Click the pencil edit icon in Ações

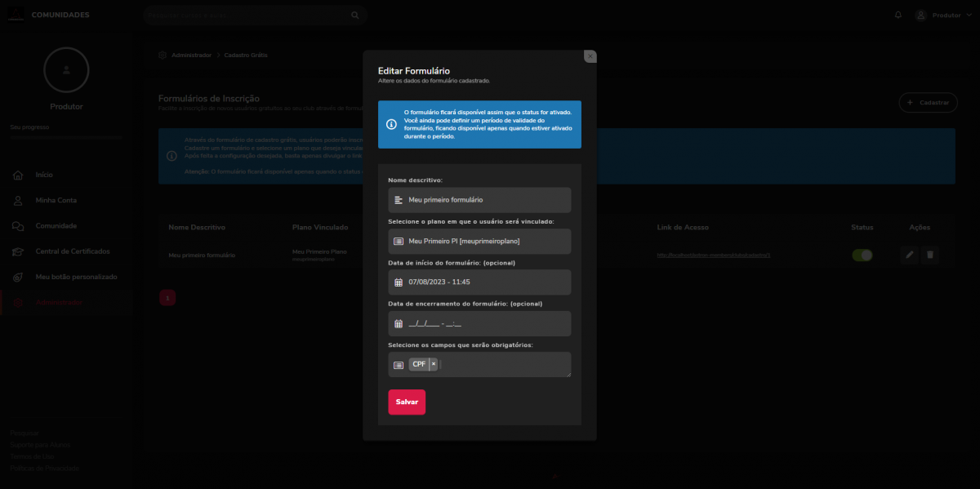[910, 256]
